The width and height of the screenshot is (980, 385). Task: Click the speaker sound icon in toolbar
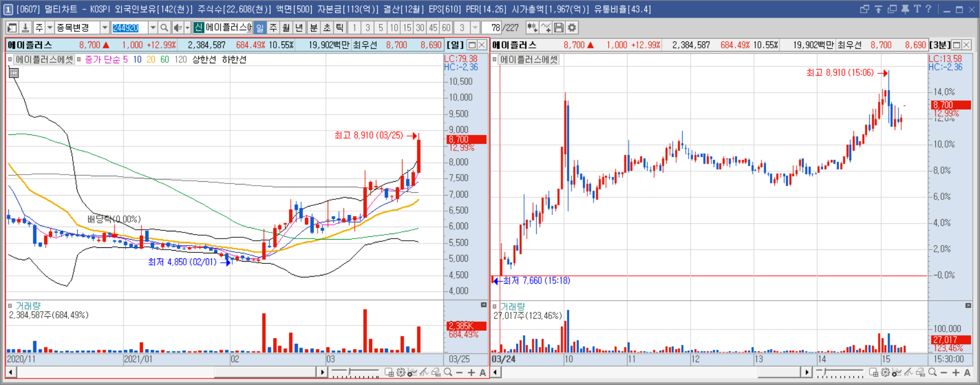tap(177, 28)
